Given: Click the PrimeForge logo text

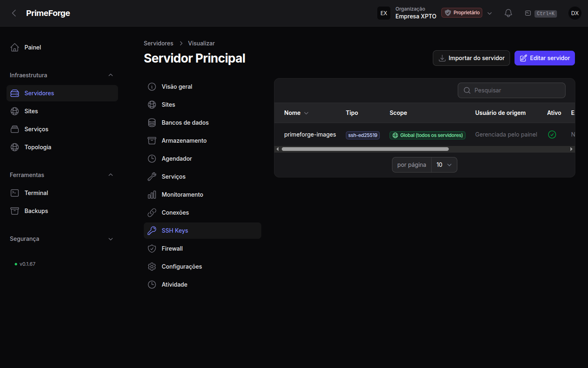Looking at the screenshot, I should click(x=48, y=13).
